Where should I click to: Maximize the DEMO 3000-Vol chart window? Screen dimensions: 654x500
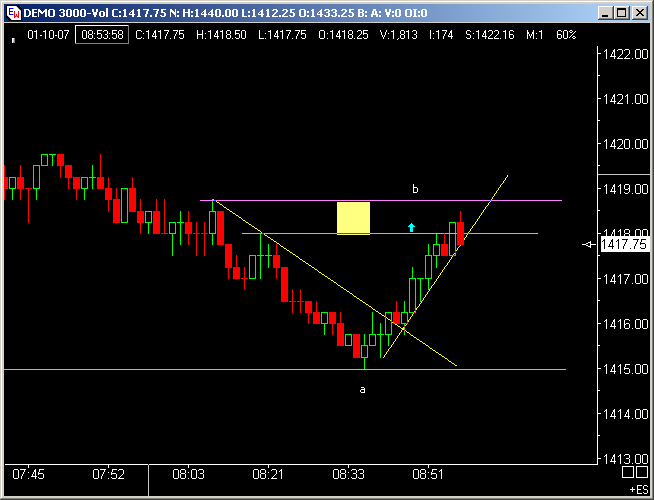(x=622, y=13)
